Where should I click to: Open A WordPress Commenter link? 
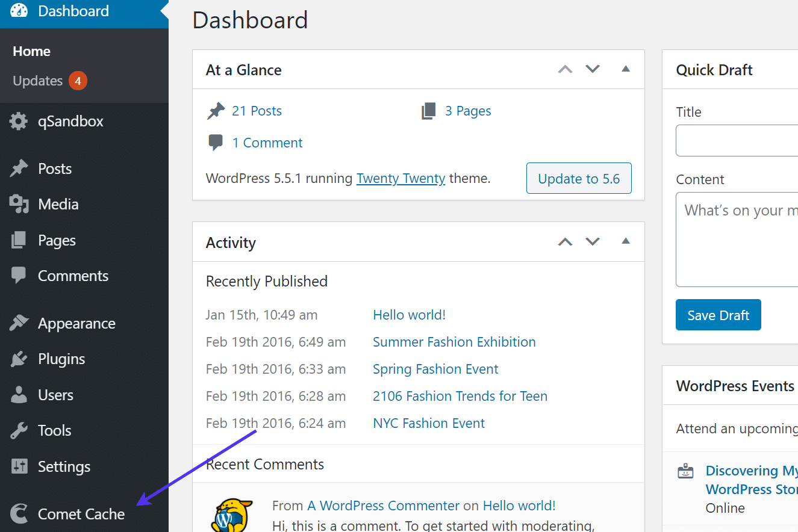384,506
